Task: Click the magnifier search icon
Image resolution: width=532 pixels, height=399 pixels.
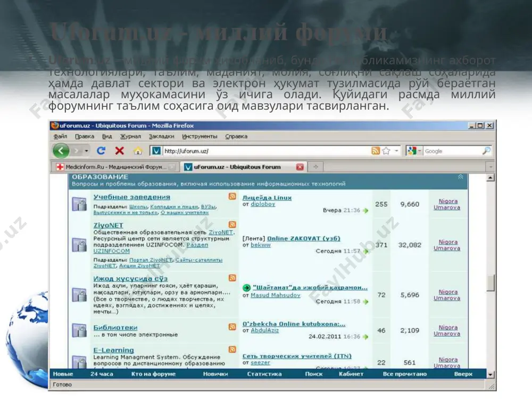Action: tap(487, 151)
